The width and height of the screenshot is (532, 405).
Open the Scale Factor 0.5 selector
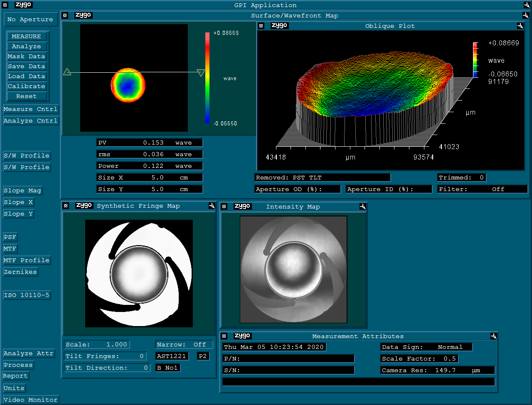point(419,358)
